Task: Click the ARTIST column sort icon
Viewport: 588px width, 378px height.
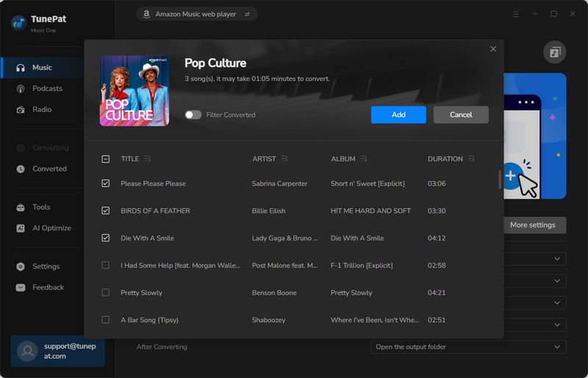Action: point(284,159)
